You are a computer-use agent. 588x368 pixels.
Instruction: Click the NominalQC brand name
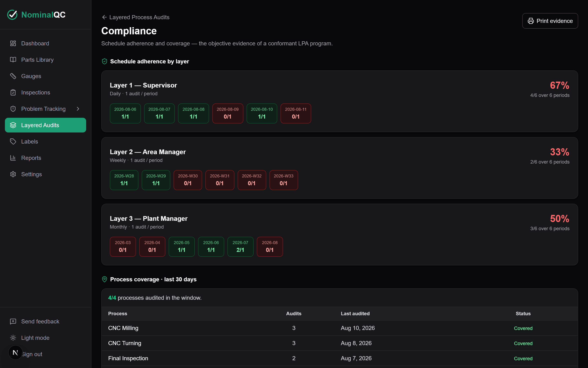[43, 15]
